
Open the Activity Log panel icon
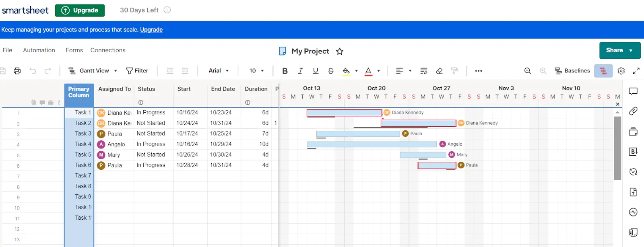coord(633,212)
